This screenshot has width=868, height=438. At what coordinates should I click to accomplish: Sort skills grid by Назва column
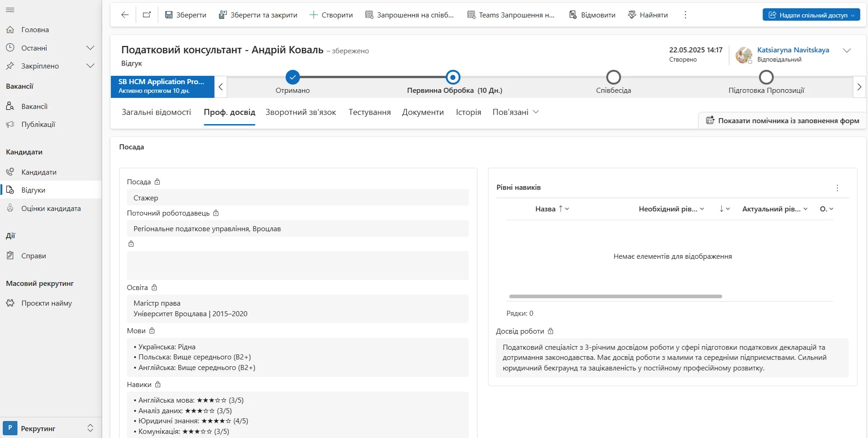[545, 209]
